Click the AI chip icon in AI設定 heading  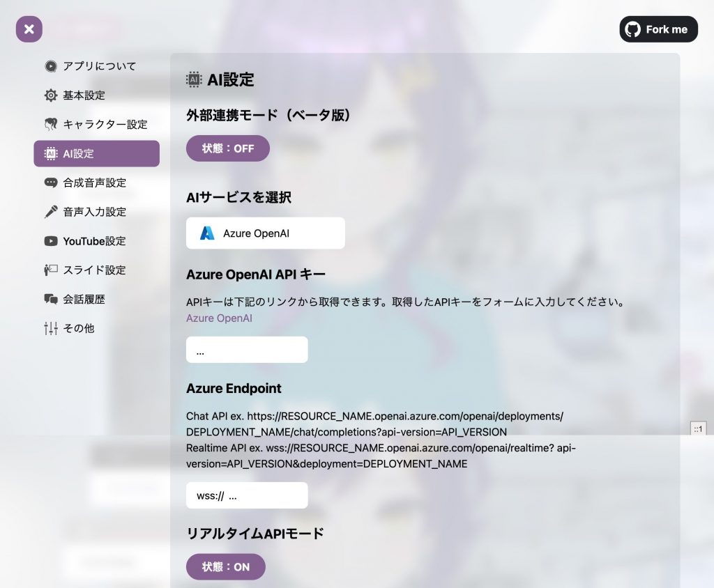[x=194, y=79]
